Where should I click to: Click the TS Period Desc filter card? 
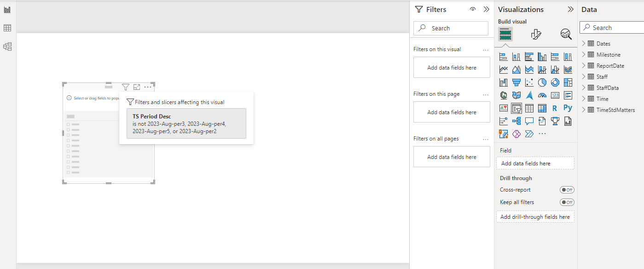click(186, 123)
